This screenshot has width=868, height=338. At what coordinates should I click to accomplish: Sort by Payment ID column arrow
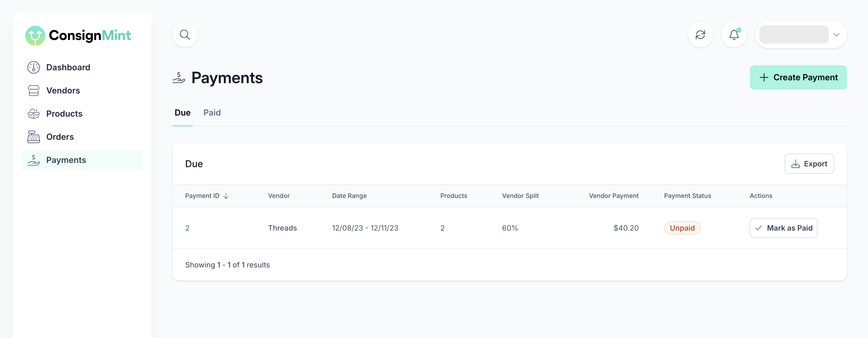pos(226,196)
